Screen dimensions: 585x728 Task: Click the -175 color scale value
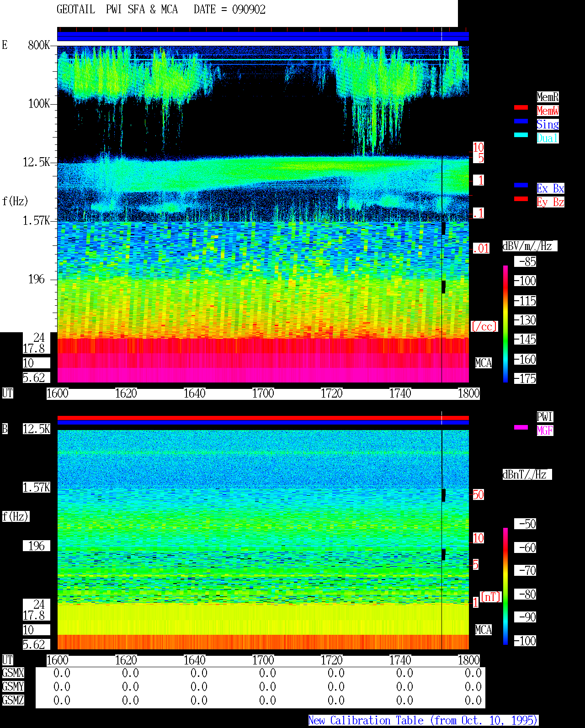click(525, 378)
